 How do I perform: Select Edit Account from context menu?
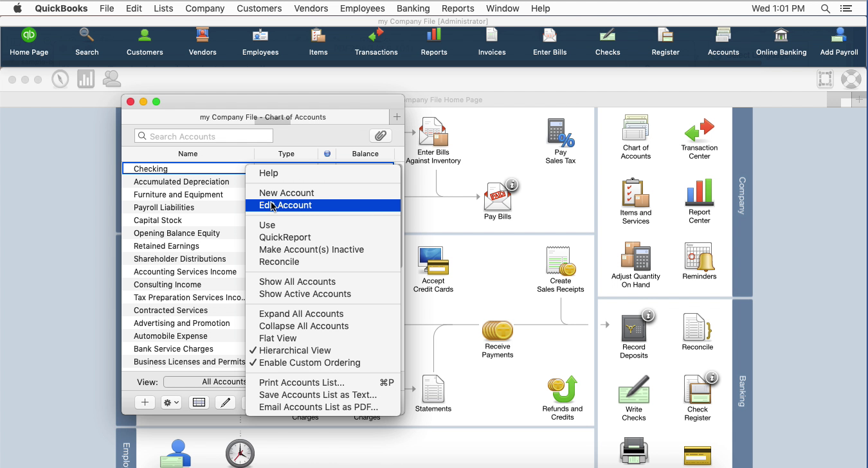click(323, 205)
